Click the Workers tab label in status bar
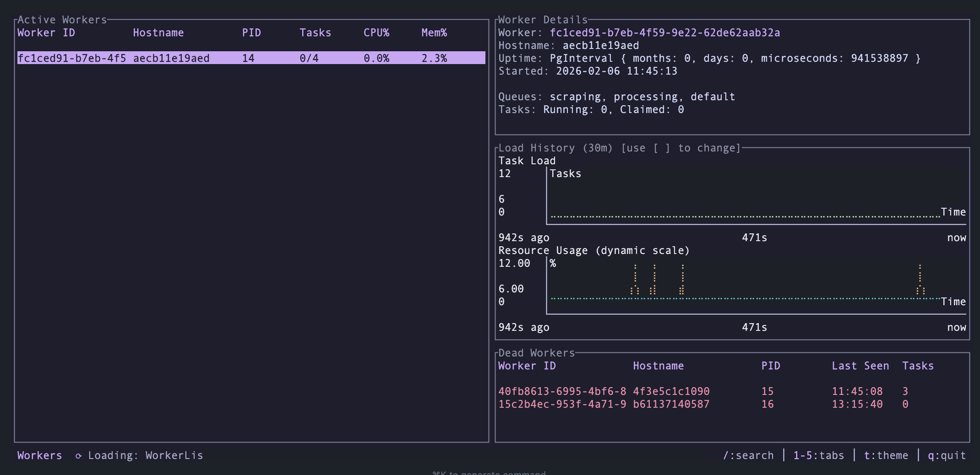 [x=40, y=456]
